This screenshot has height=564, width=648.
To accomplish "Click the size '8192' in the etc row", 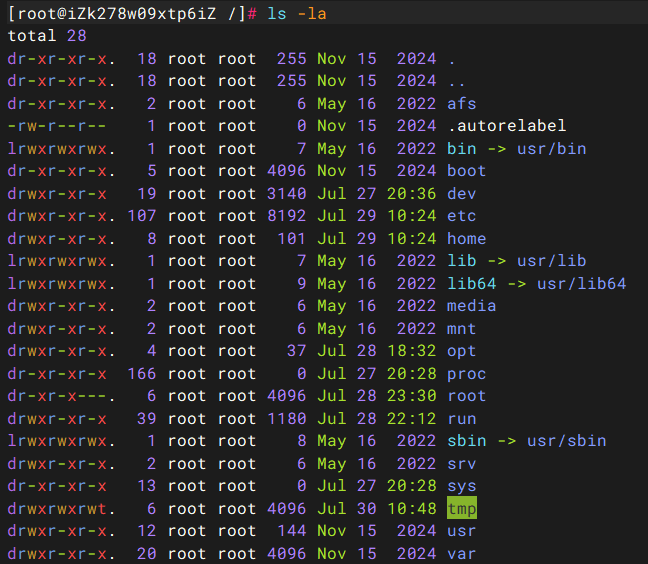I will tap(286, 216).
